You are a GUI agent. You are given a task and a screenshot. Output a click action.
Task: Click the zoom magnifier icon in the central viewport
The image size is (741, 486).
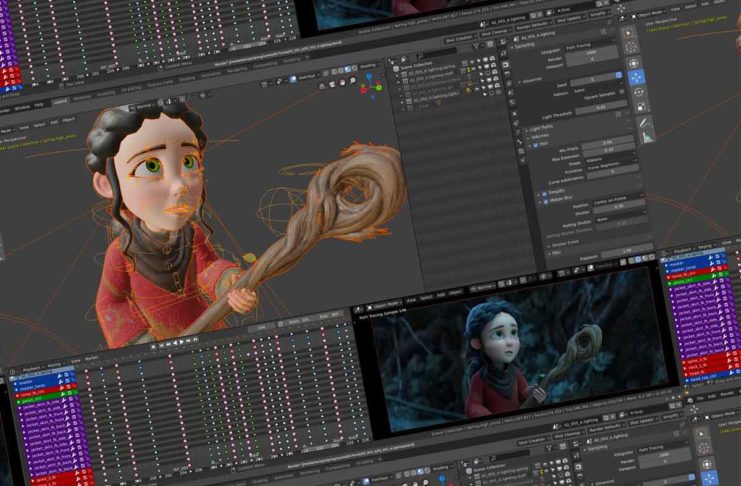[352, 81]
